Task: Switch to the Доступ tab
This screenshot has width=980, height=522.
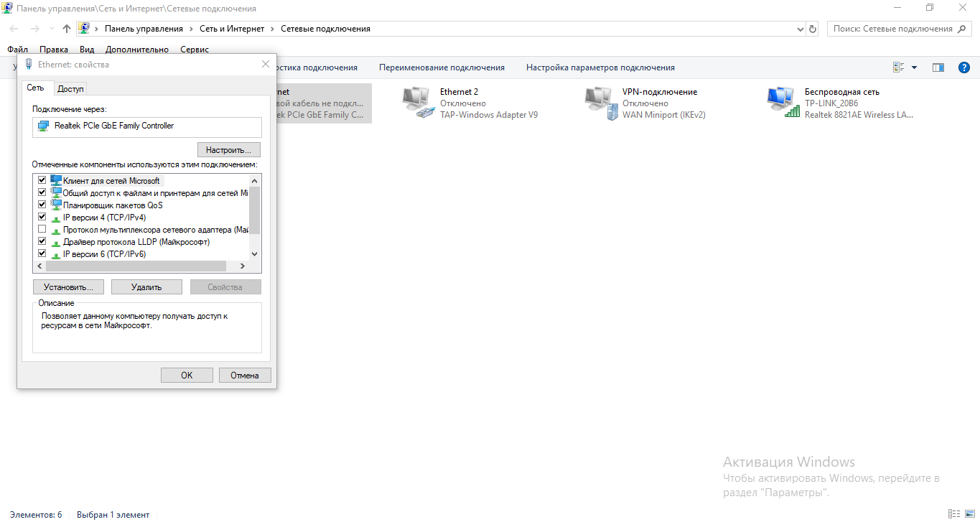Action: click(71, 89)
